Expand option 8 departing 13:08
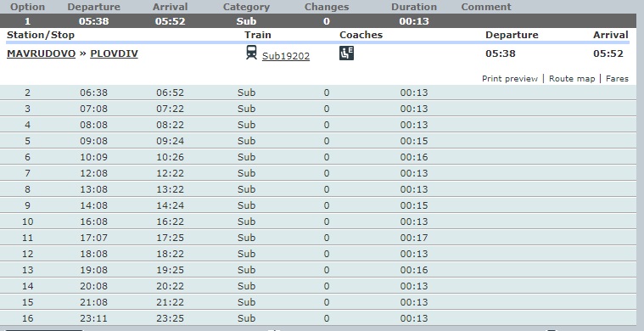The width and height of the screenshot is (644, 331). [x=318, y=189]
